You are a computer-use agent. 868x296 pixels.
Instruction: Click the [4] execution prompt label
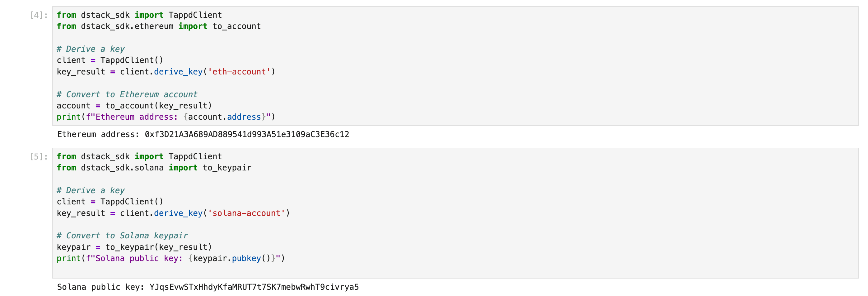(x=39, y=15)
